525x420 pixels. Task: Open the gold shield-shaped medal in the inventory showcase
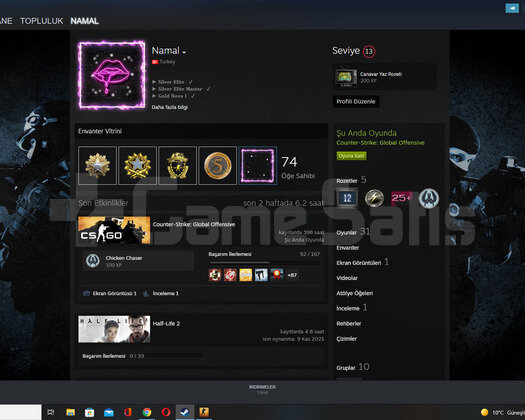coord(177,165)
